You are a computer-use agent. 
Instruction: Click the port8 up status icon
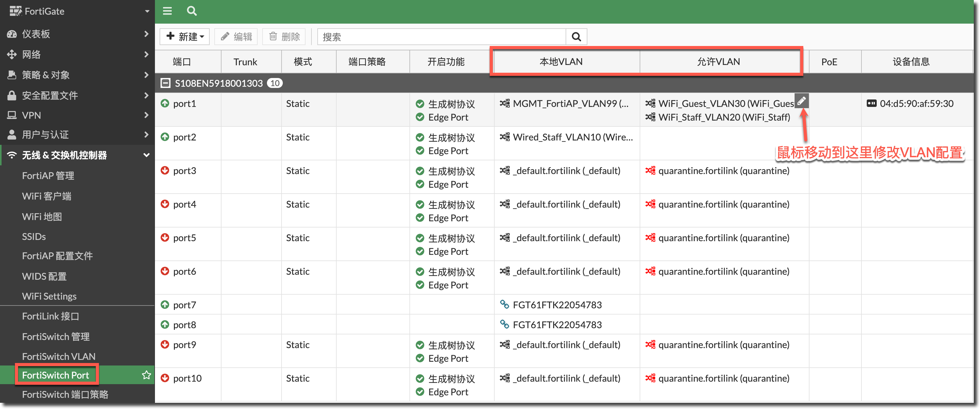tap(165, 324)
